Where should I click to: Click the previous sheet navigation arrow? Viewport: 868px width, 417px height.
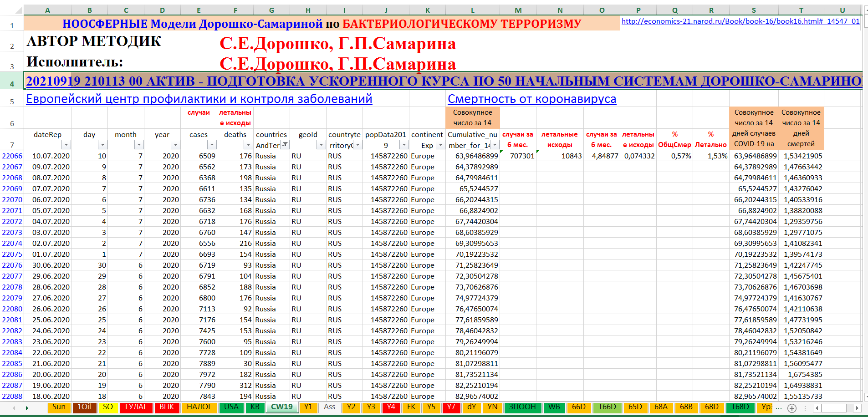pos(14,408)
